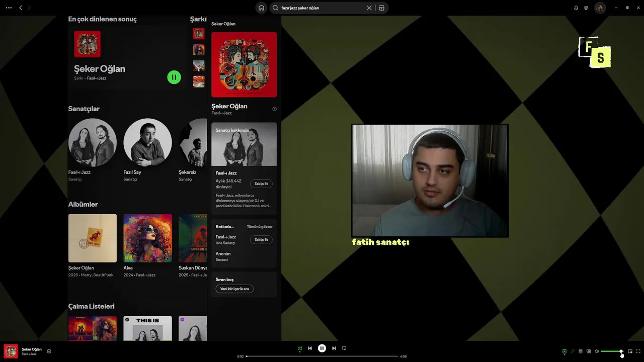Open the play queue icon
This screenshot has width=644, height=362.
point(581,351)
